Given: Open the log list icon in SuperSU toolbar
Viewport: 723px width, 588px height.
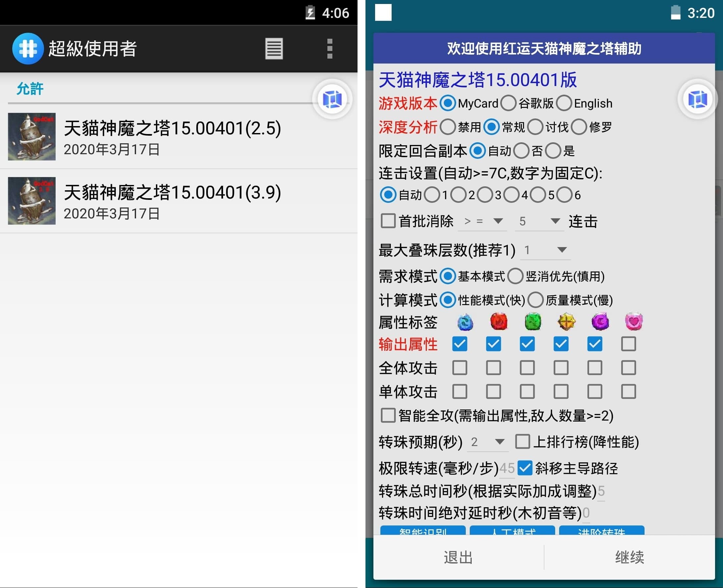Looking at the screenshot, I should coord(274,49).
